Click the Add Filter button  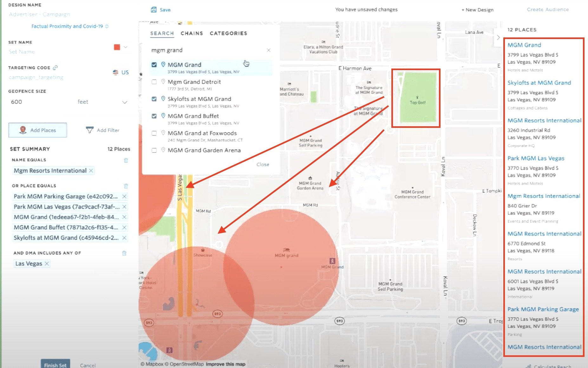(102, 130)
